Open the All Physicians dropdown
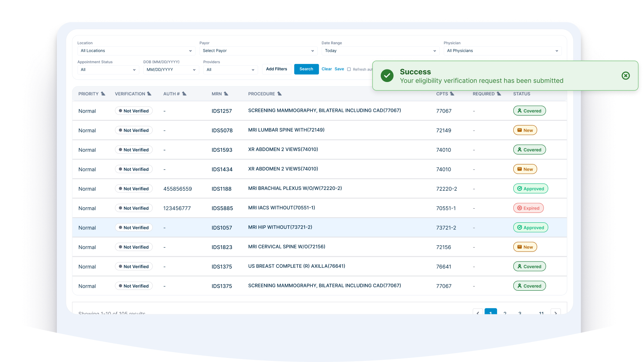 [503, 51]
